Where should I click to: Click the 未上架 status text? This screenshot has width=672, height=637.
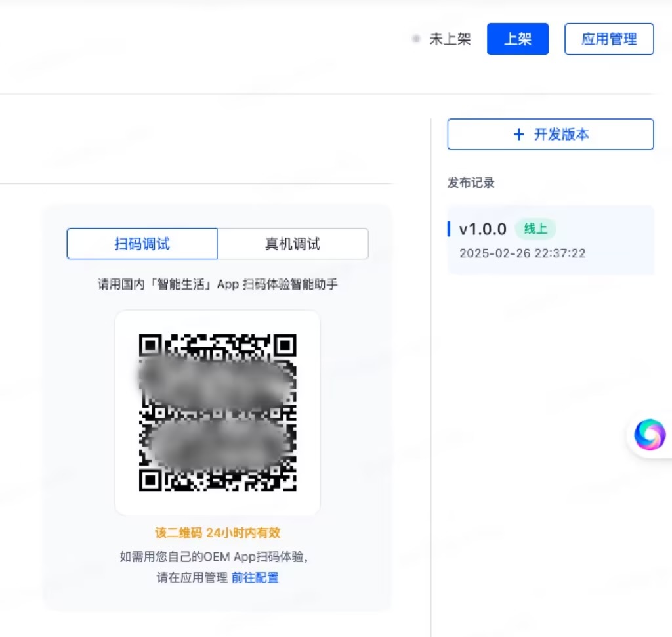coord(450,39)
